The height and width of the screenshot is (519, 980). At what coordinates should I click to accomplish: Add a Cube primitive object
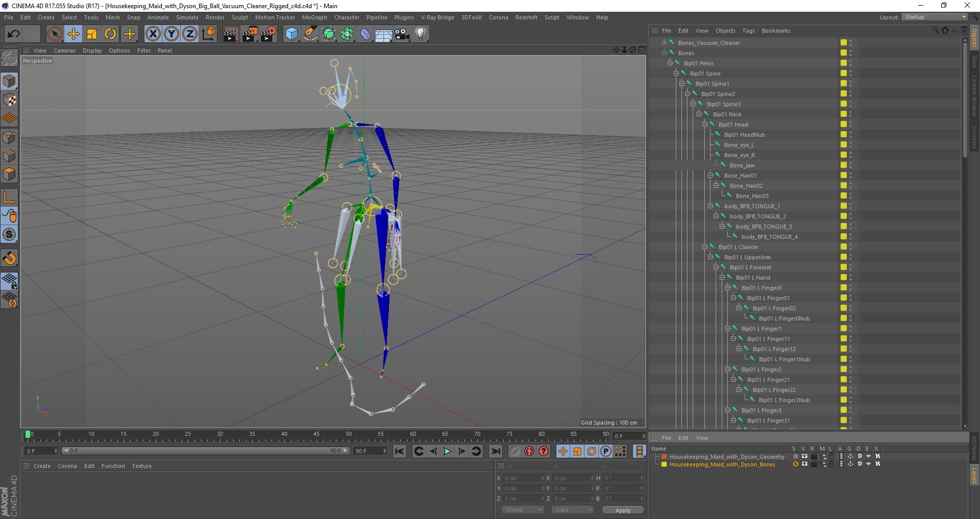[x=291, y=34]
